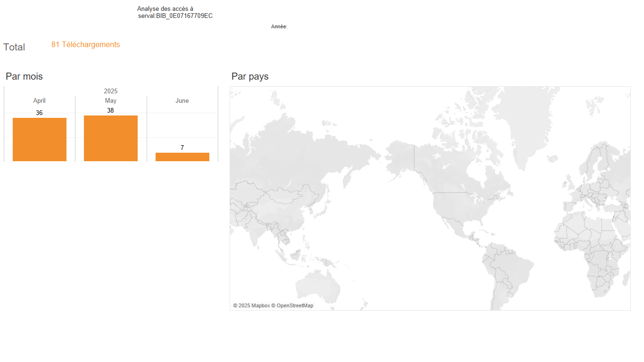Click the 36 value label
This screenshot has height=362, width=644.
[39, 113]
